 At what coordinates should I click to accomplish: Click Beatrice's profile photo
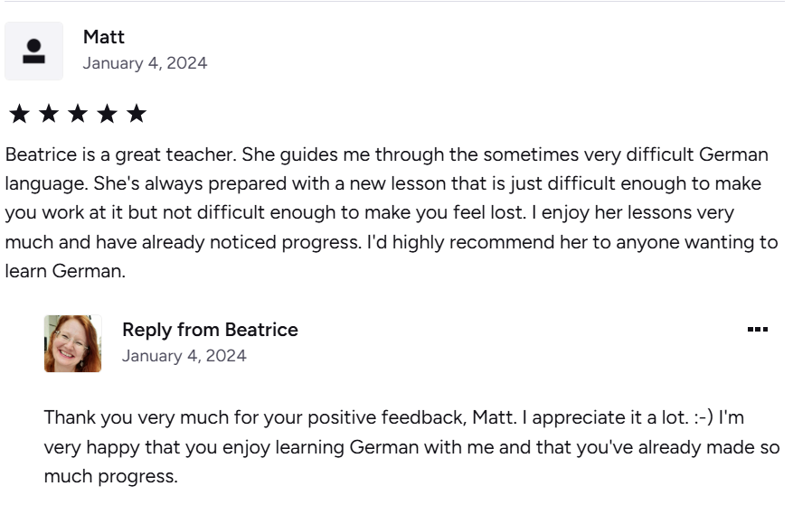click(x=72, y=343)
